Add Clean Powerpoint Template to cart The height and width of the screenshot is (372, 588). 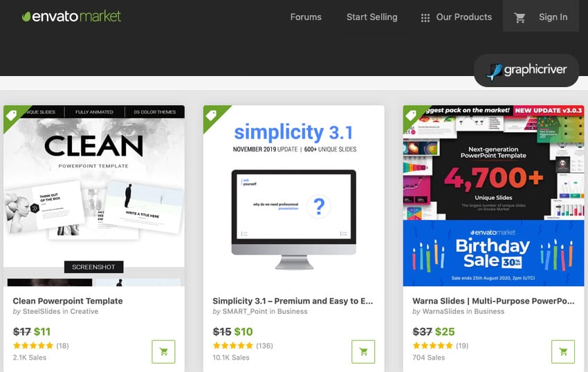163,351
